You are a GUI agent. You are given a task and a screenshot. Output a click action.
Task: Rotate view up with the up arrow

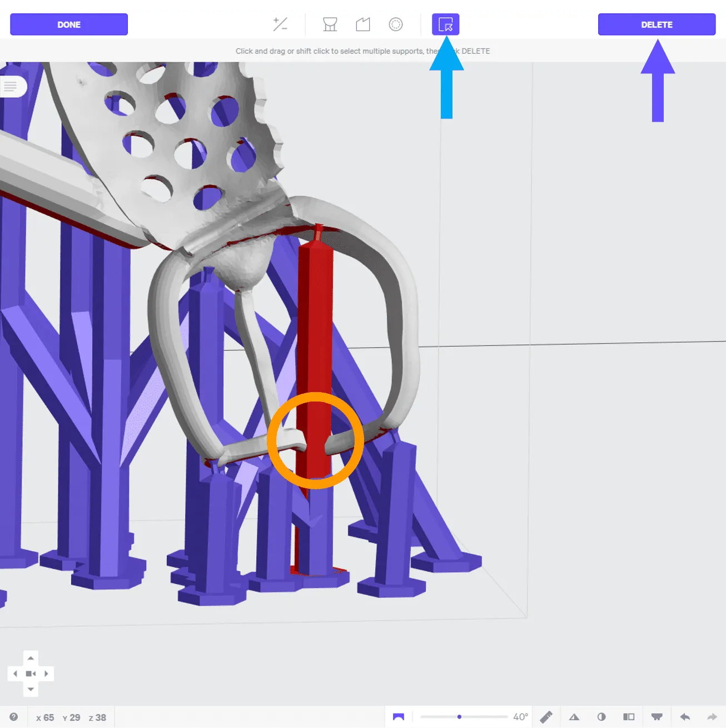coord(31,658)
